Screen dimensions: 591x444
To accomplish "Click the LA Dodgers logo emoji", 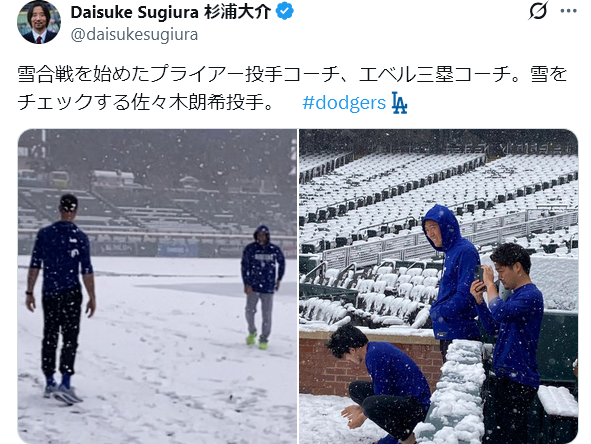I will (399, 103).
